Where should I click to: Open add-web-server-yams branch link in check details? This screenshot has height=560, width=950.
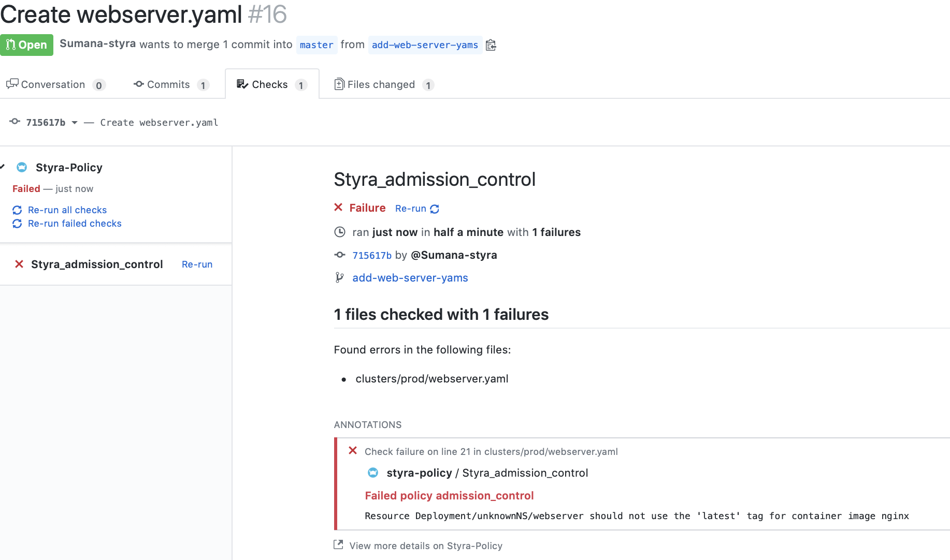click(410, 277)
